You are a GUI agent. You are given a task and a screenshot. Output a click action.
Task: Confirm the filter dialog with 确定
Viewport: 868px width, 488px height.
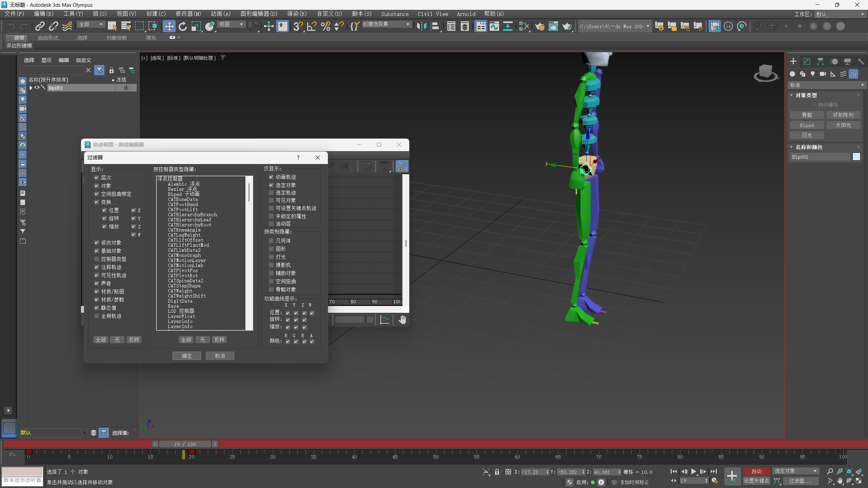pos(186,356)
